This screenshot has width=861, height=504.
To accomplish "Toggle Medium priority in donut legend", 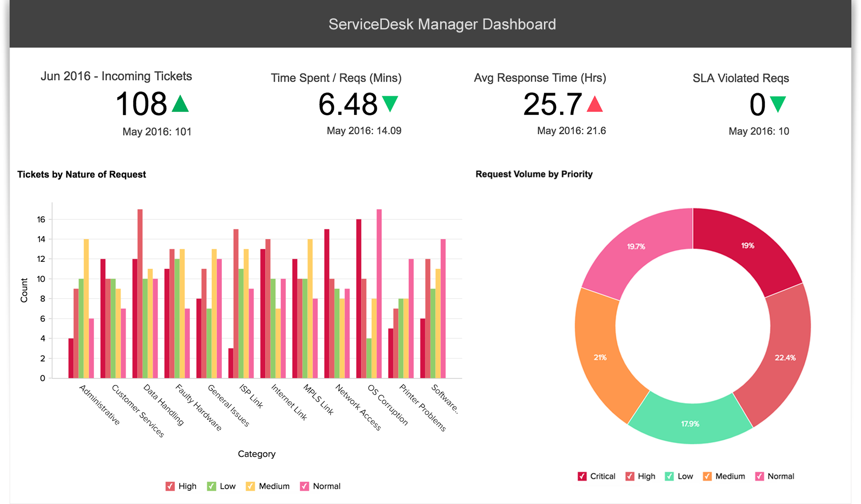I will [x=707, y=476].
